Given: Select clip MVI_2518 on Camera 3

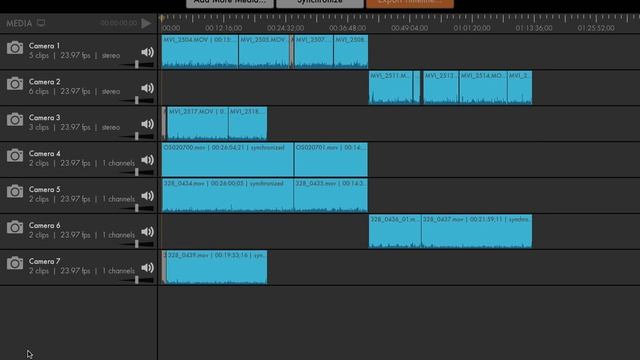Looking at the screenshot, I should click(248, 123).
